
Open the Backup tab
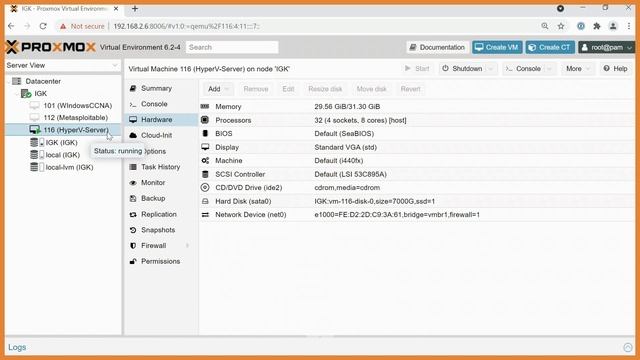153,198
